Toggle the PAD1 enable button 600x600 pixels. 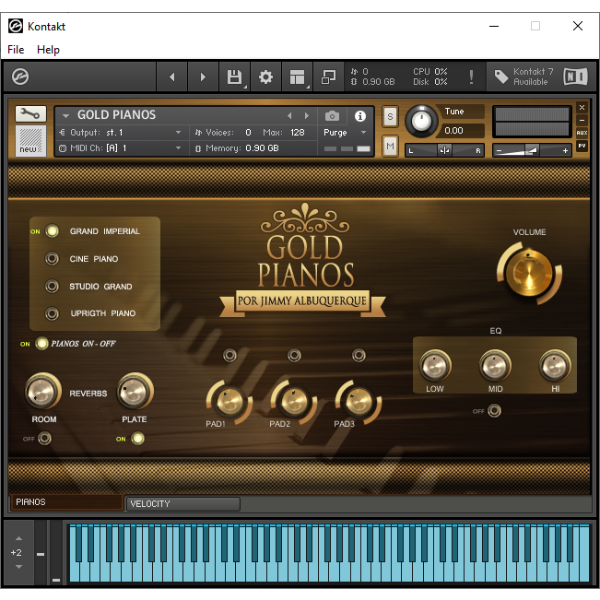pos(230,355)
